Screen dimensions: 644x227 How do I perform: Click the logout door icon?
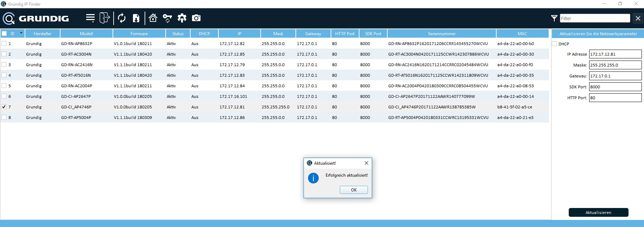click(x=104, y=18)
